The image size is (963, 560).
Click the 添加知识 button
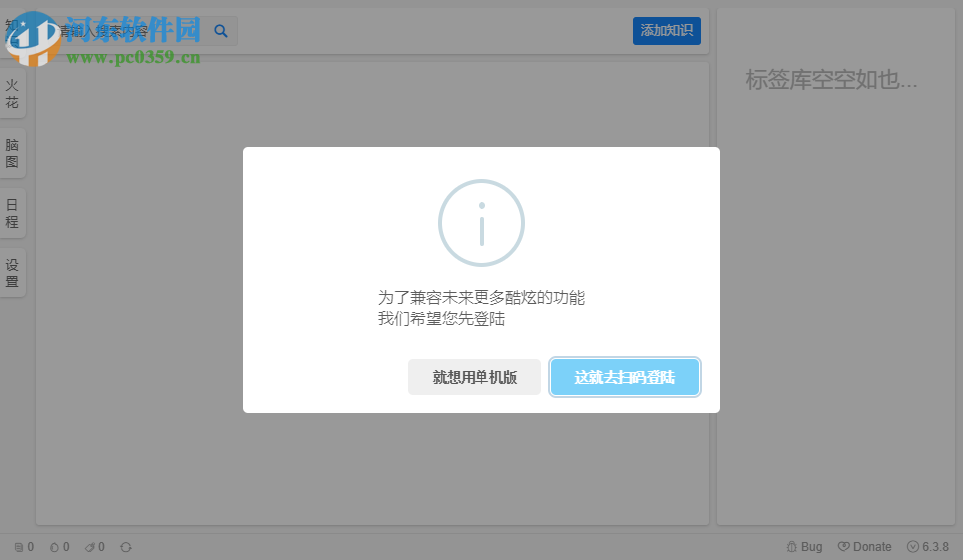(667, 31)
